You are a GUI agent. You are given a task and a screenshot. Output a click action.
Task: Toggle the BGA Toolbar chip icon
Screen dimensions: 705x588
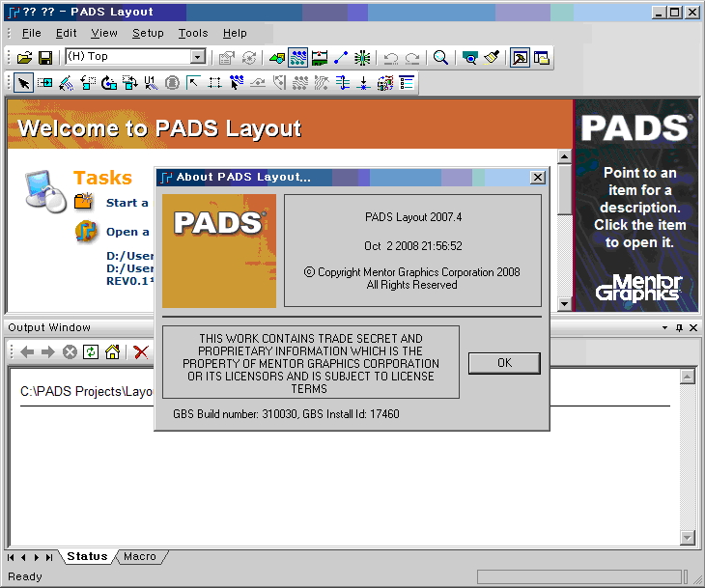click(362, 58)
